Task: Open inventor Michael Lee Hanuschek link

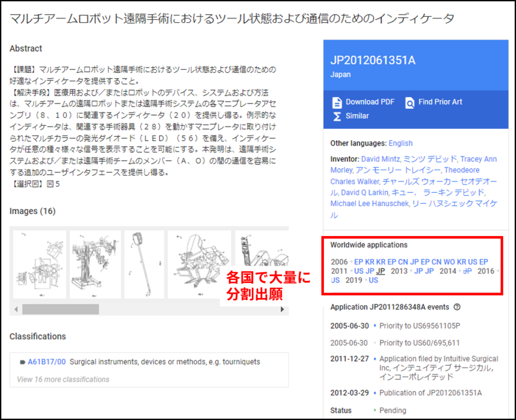Action: (x=369, y=204)
